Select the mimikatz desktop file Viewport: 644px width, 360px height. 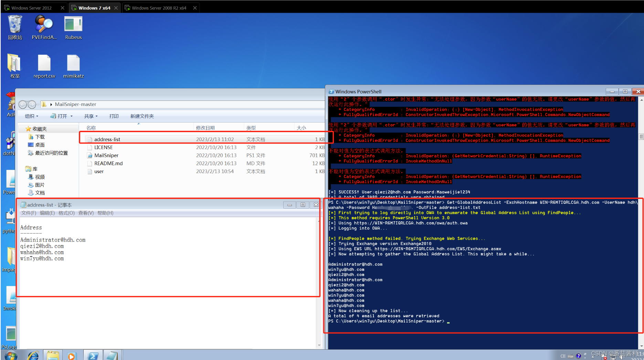pyautogui.click(x=73, y=66)
